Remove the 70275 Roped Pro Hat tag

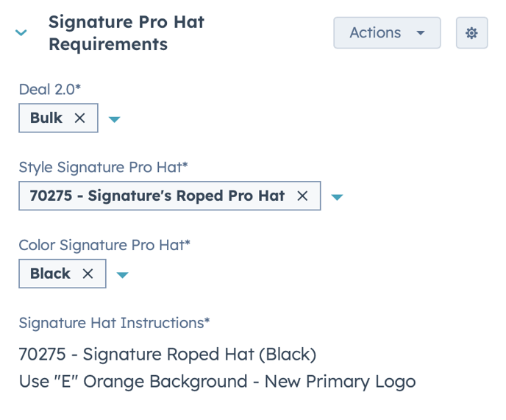pyautogui.click(x=302, y=196)
